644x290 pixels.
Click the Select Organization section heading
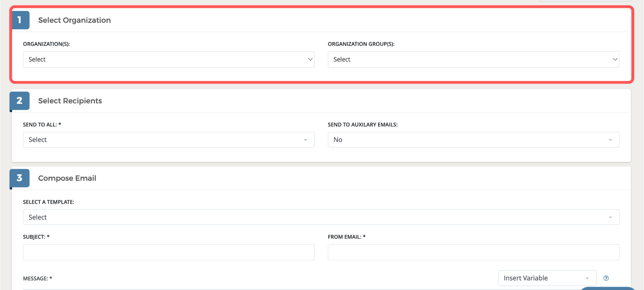click(74, 20)
